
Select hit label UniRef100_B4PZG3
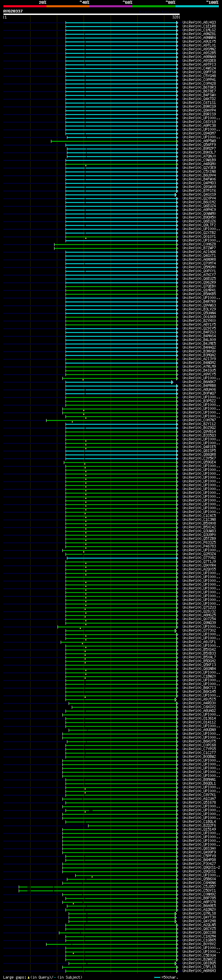(x=199, y=332)
